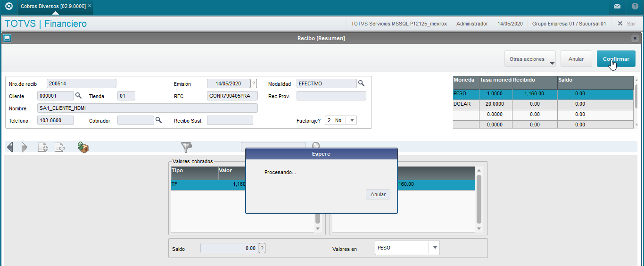Click the funnel filter icon
This screenshot has width=644, height=266.
click(187, 147)
